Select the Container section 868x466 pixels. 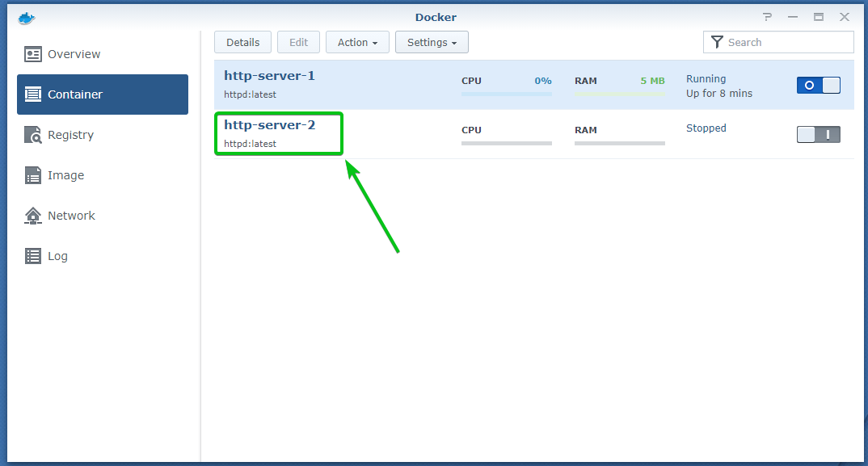pos(103,94)
